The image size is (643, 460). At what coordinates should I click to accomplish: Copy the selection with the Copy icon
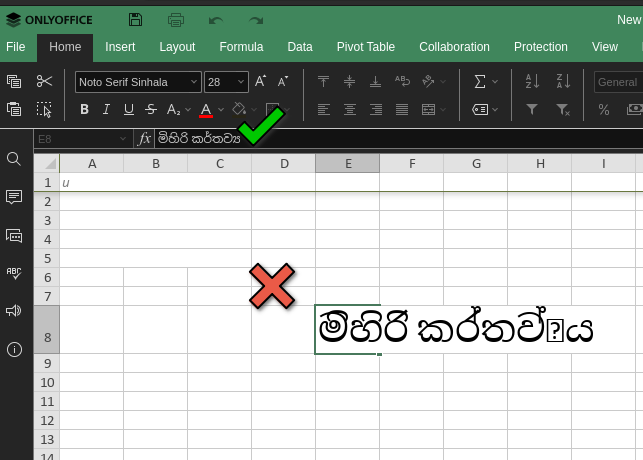pyautogui.click(x=14, y=81)
